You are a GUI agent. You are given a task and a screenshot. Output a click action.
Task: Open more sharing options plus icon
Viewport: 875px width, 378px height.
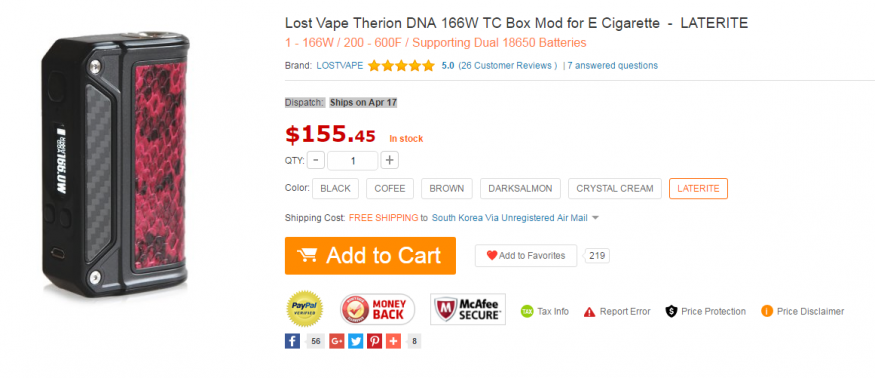point(393,341)
